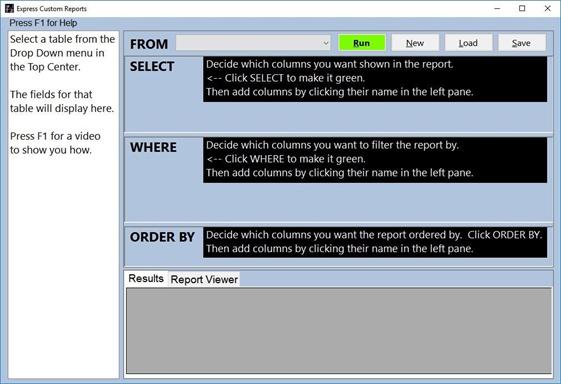Open the FROM table dropdown
561x384 pixels.
click(254, 43)
